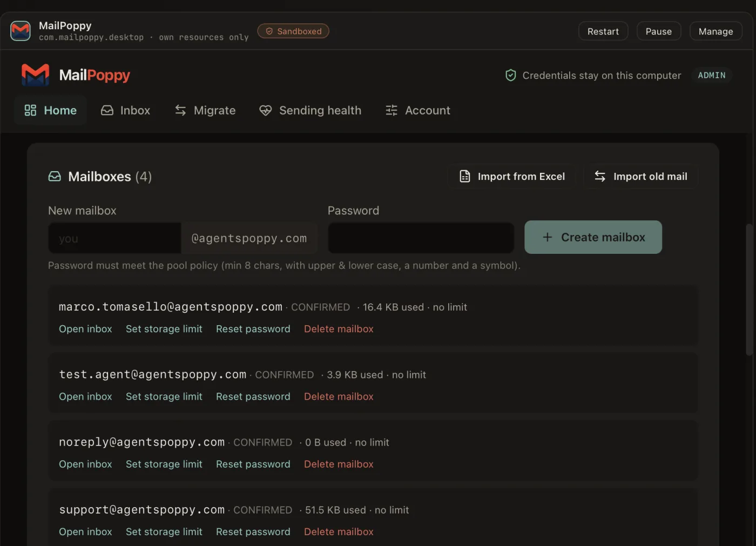This screenshot has height=546, width=756.
Task: Open the Migrate tab
Action: [x=205, y=110]
